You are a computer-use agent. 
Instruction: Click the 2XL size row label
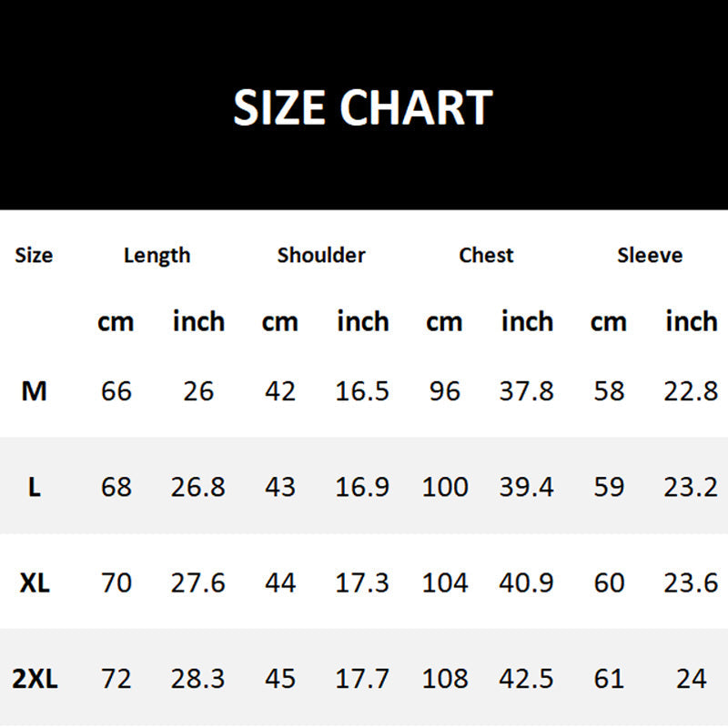coord(36,679)
